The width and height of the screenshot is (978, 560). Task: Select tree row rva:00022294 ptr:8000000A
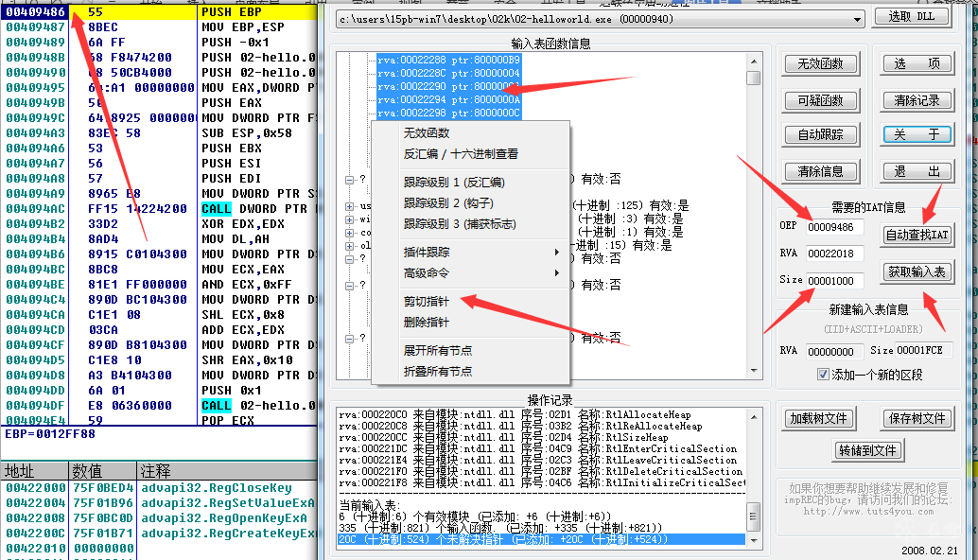(448, 99)
